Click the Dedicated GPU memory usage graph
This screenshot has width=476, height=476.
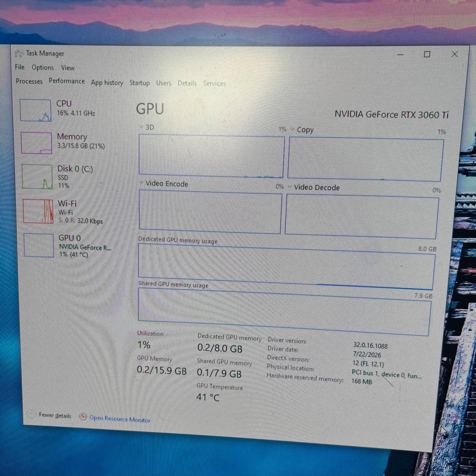coord(287,267)
